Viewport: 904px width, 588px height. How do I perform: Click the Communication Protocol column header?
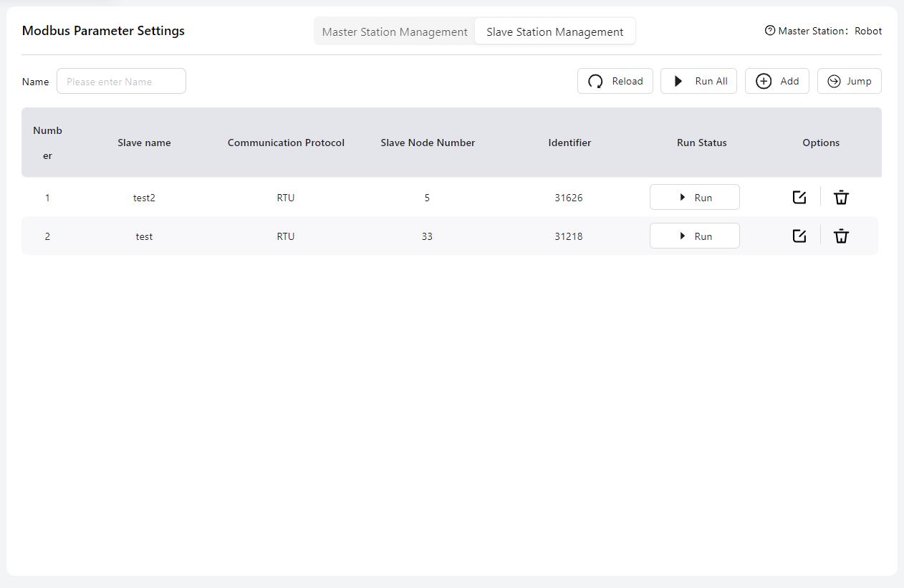point(286,143)
